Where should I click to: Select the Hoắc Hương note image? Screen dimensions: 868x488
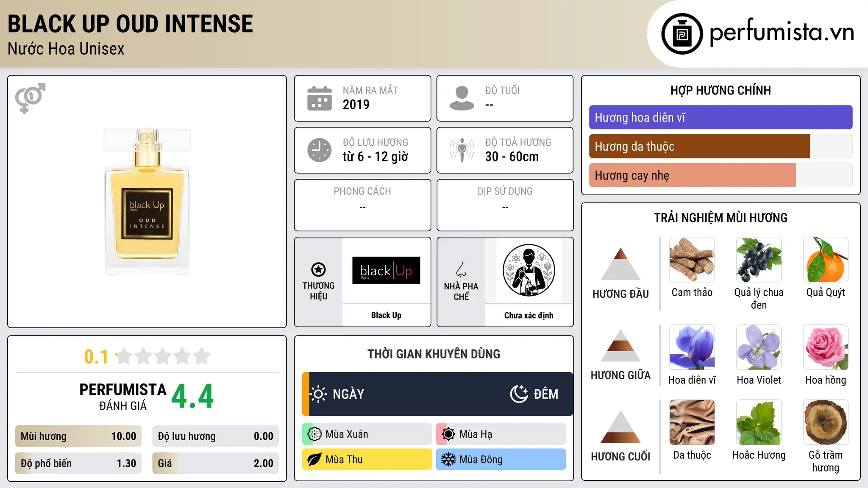759,422
